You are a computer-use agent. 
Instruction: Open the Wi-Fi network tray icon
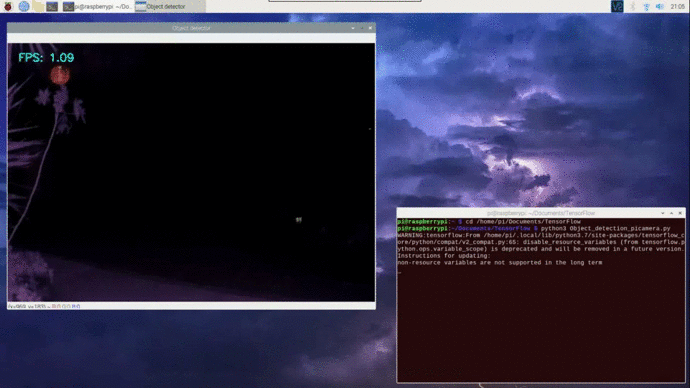tap(646, 6)
